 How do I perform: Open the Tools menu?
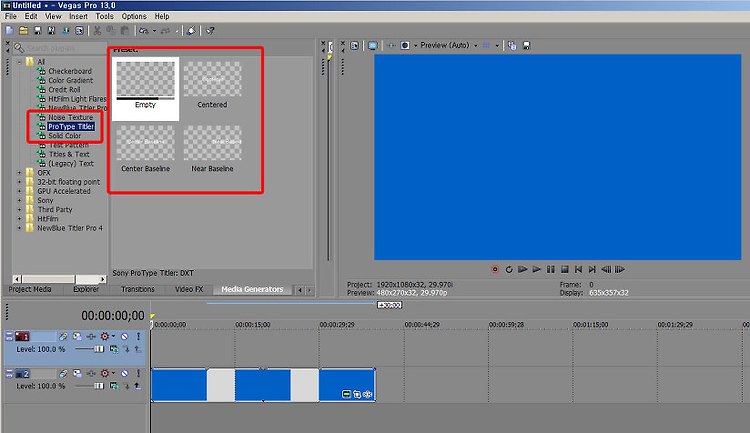coord(104,16)
